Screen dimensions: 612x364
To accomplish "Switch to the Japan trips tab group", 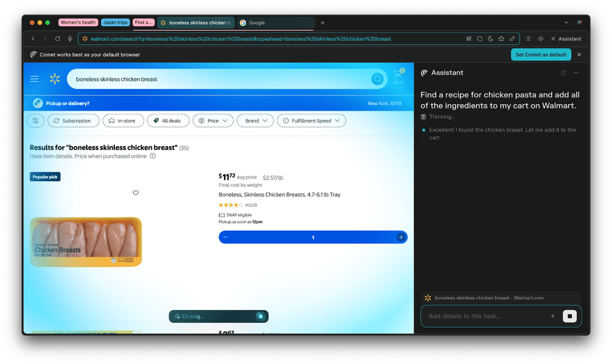I will coord(115,22).
